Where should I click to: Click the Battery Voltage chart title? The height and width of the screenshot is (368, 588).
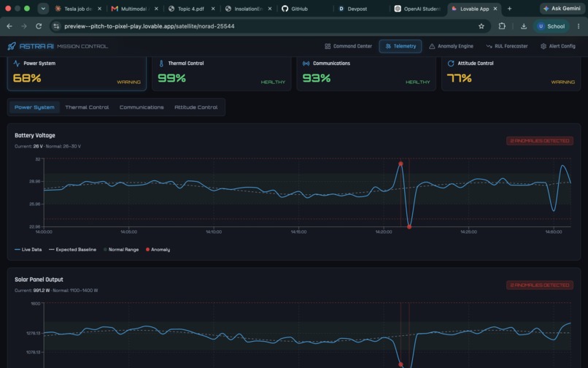tap(35, 136)
